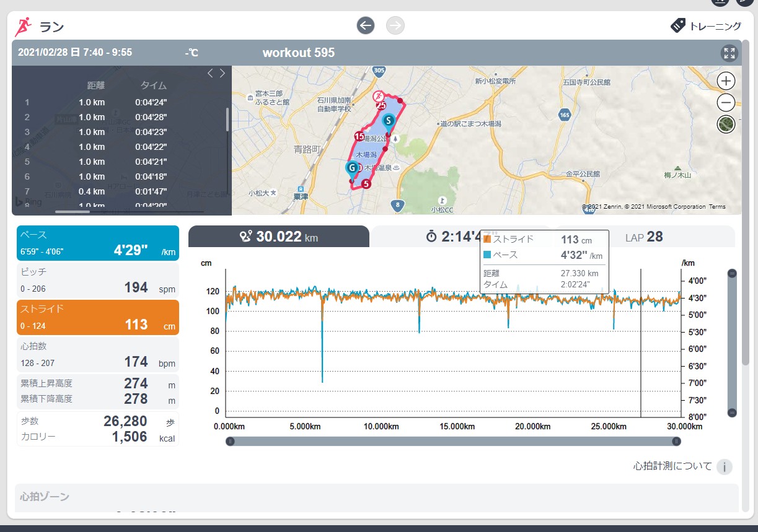Click the 心拍ゾーン section header
The width and height of the screenshot is (758, 532).
coord(377,497)
